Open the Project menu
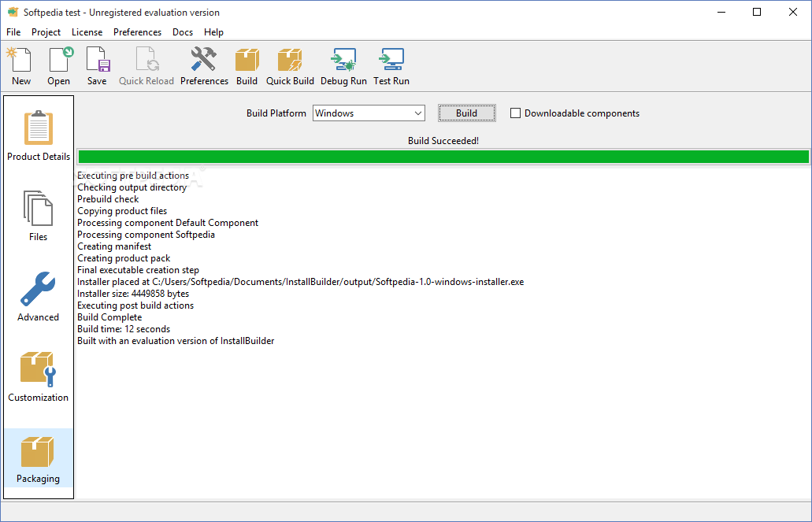 pyautogui.click(x=46, y=32)
